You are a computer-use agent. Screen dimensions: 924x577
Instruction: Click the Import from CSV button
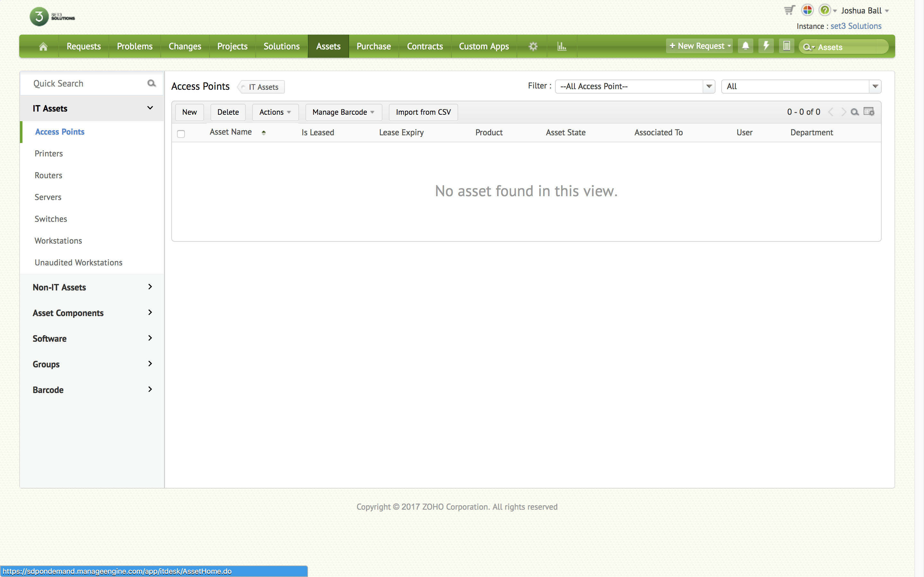tap(423, 112)
